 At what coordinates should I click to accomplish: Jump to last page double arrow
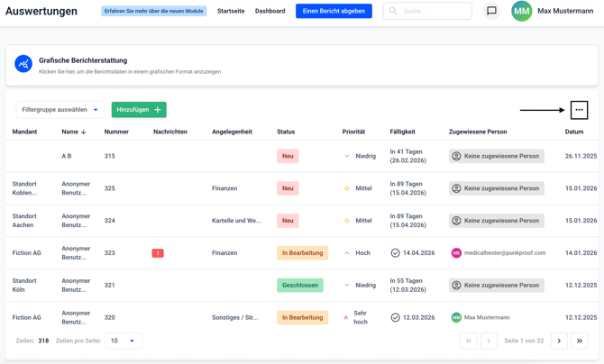tap(580, 341)
